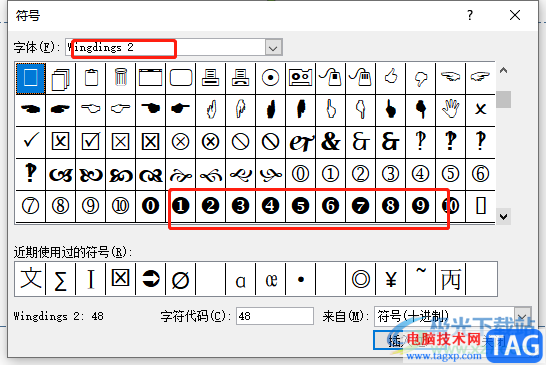The height and width of the screenshot is (365, 546).
Task: Select the outlined circled 0 symbol
Action: pos(301,174)
